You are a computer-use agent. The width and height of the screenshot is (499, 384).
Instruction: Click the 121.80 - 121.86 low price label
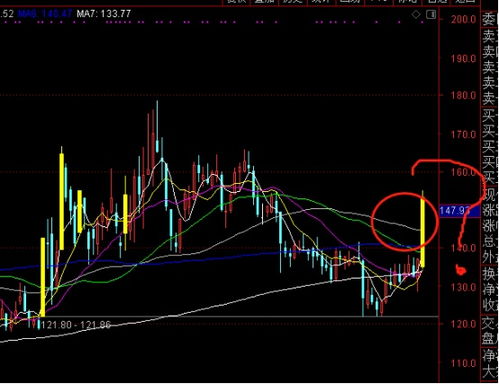pyautogui.click(x=76, y=325)
